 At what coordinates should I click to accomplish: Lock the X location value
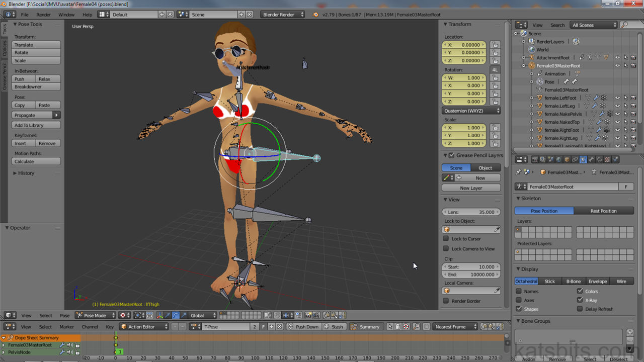click(495, 45)
